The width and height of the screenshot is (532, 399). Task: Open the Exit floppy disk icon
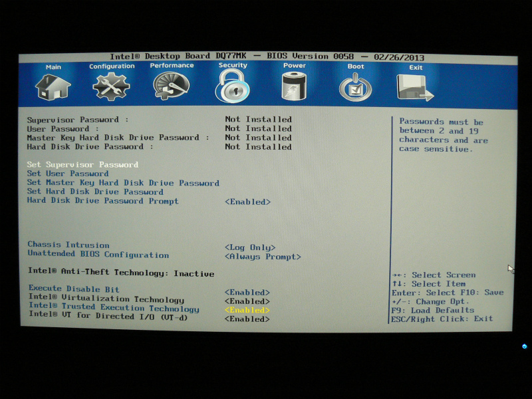pyautogui.click(x=415, y=88)
